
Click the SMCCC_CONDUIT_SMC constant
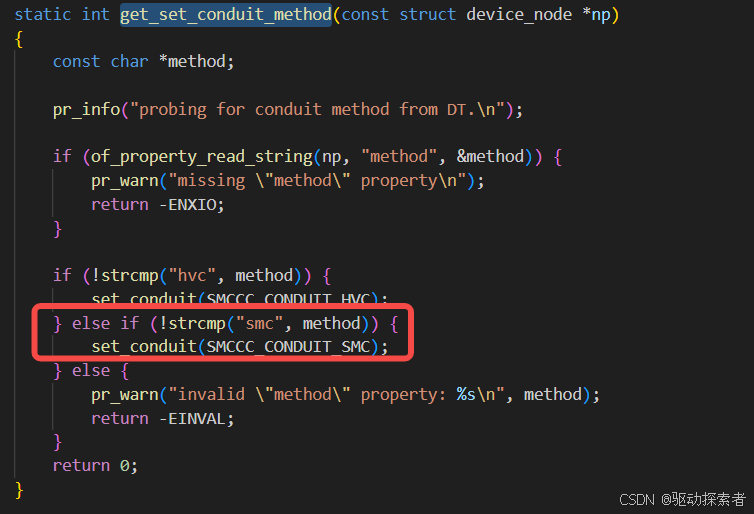288,347
